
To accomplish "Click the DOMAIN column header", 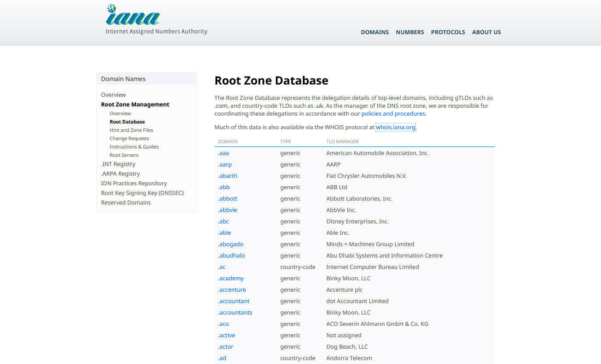I will tap(228, 141).
